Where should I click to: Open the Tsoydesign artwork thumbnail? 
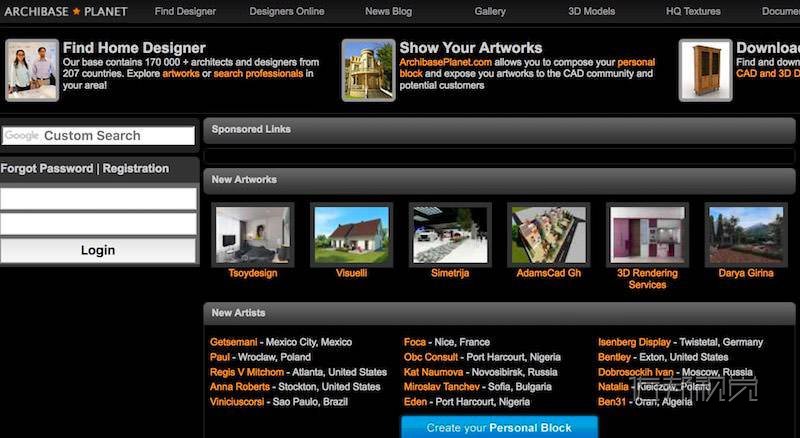[x=252, y=235]
